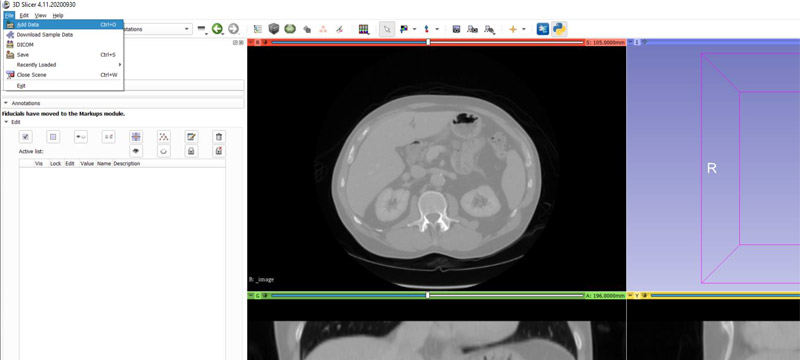Show all annotations in active list (eye)

(136, 151)
